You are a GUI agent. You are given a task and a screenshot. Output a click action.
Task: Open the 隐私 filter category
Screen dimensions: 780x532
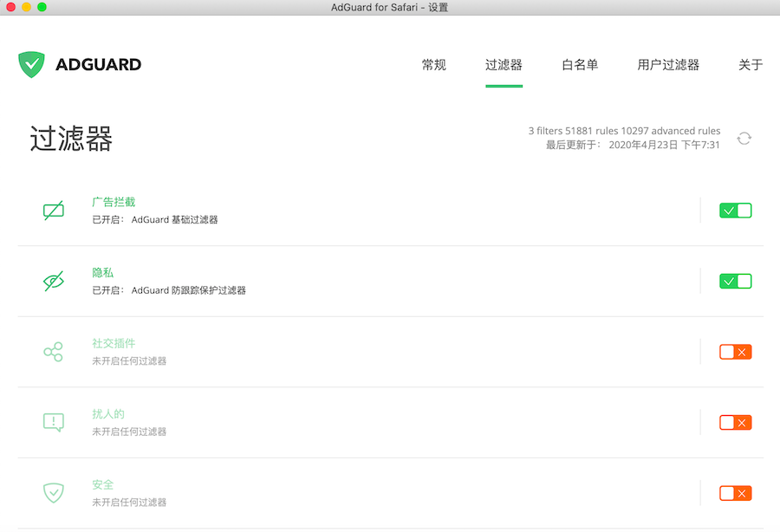(102, 272)
